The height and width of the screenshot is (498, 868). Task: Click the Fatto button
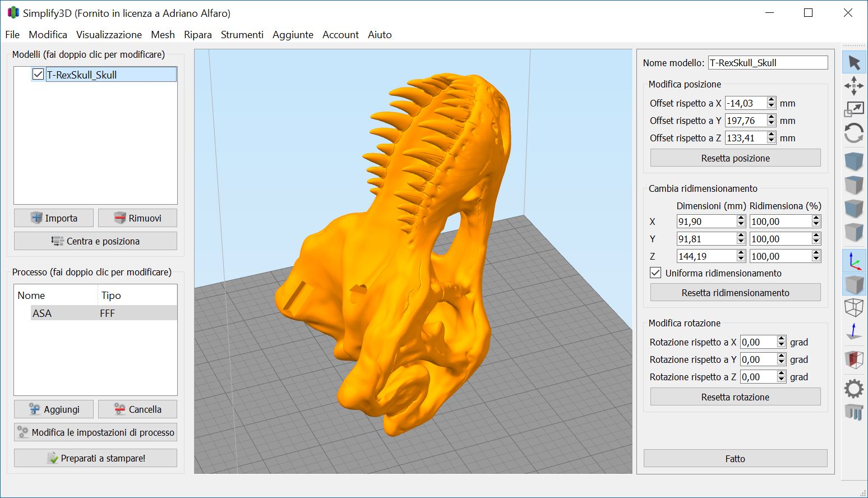[x=735, y=459]
